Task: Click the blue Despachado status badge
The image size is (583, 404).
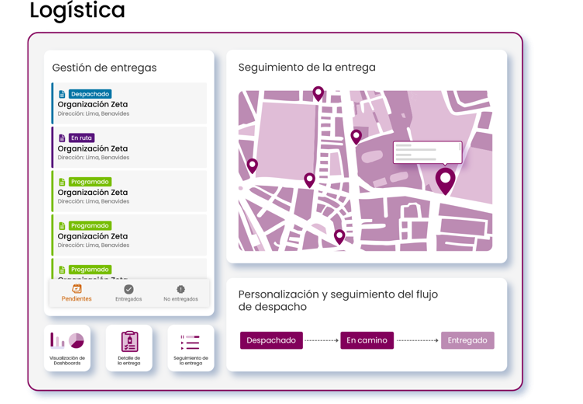Action: coord(90,94)
